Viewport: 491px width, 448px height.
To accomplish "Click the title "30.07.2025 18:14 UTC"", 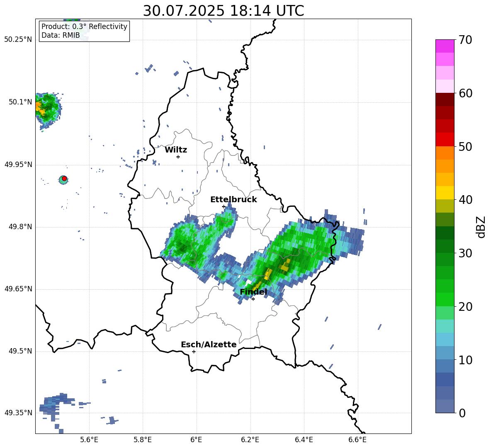I will pos(223,11).
